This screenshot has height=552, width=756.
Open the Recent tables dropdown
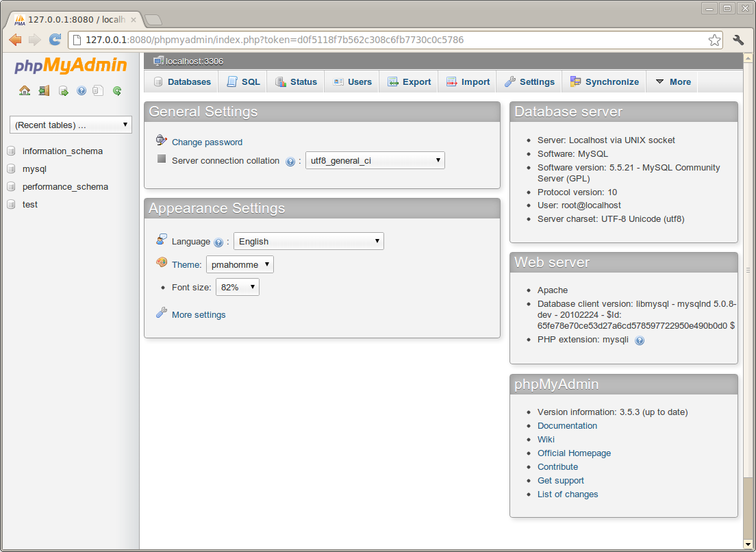pyautogui.click(x=70, y=124)
